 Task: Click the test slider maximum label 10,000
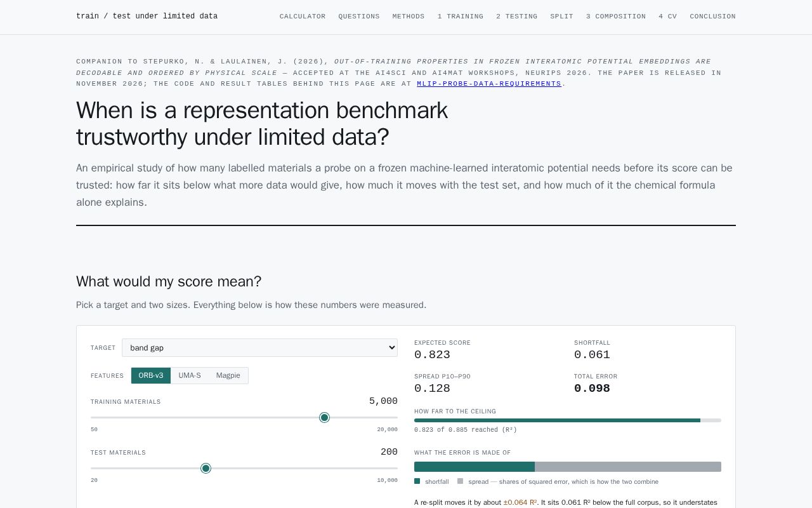click(x=387, y=481)
